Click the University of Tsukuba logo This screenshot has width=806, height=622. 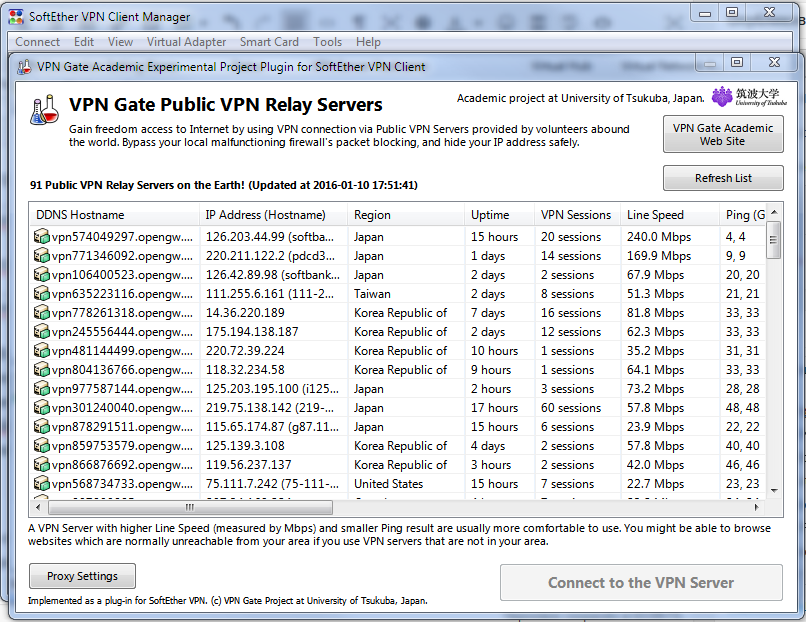[x=749, y=97]
